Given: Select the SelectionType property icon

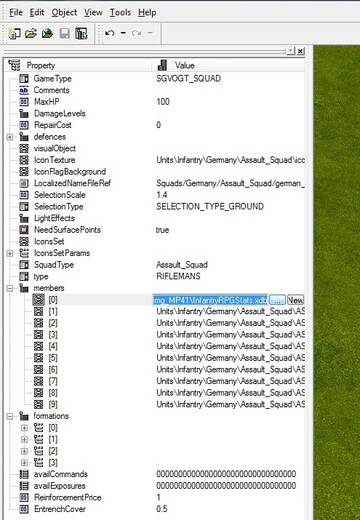Looking at the screenshot, I should click(x=24, y=206).
